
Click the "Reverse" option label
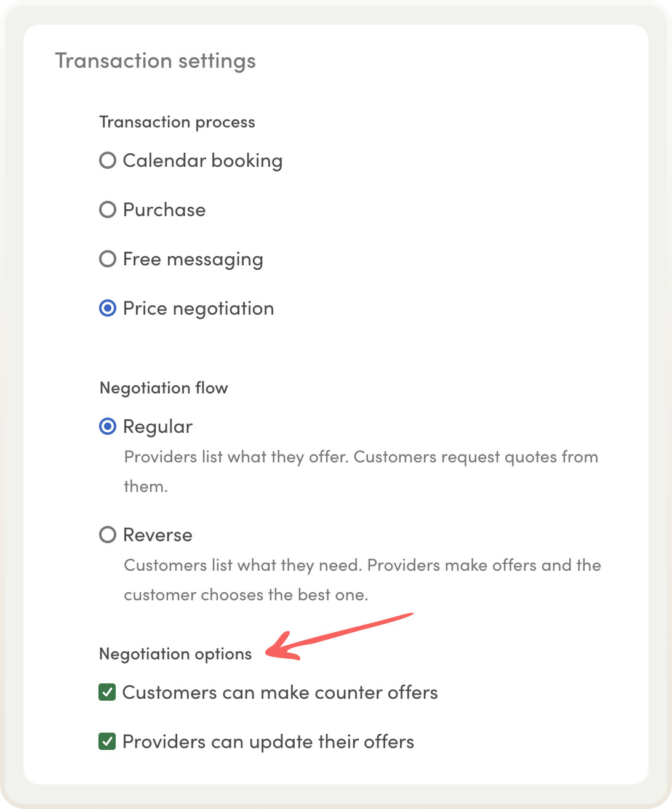158,535
